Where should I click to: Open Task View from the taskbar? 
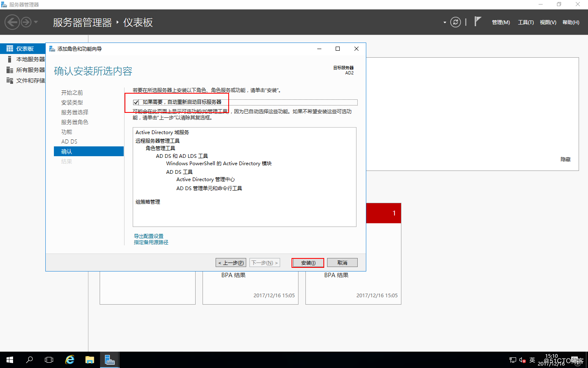49,360
